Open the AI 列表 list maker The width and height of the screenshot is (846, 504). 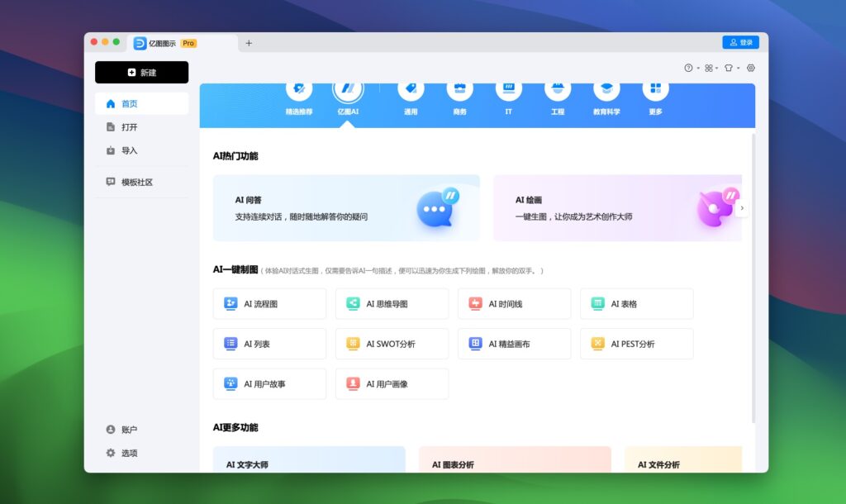[x=269, y=344]
